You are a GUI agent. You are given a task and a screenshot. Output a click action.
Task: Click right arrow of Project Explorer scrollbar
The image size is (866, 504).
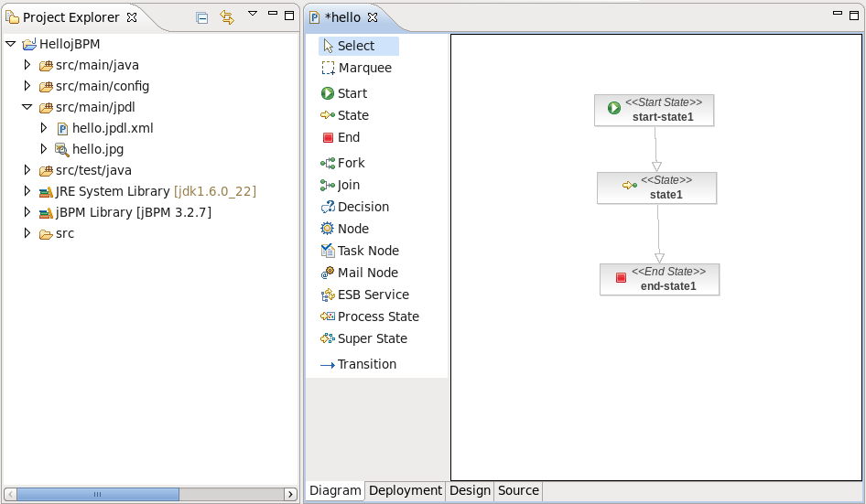(x=290, y=494)
